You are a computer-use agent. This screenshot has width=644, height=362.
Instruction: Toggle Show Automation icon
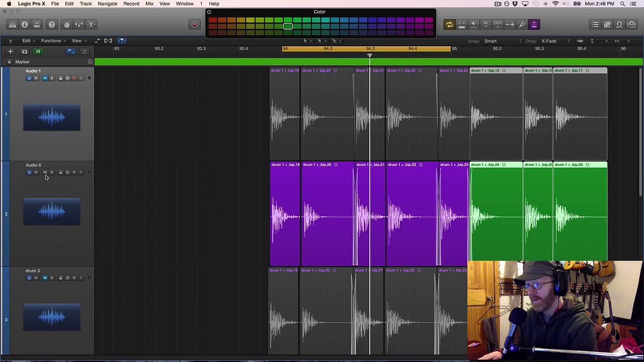coord(97,41)
